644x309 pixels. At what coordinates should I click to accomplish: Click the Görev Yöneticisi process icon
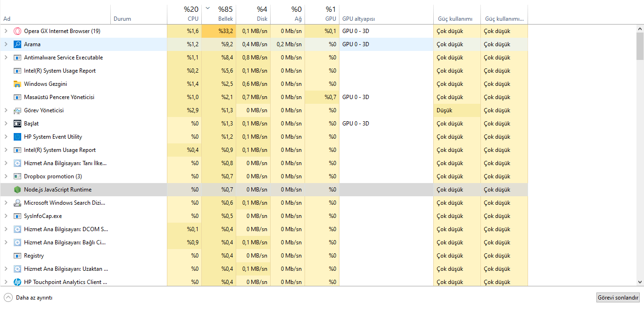(x=17, y=110)
